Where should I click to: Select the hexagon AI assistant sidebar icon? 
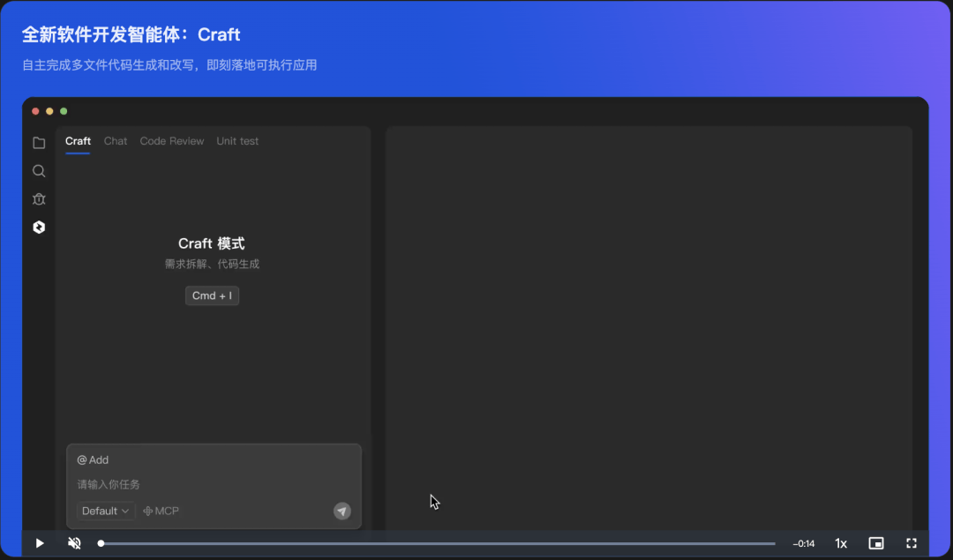(x=39, y=228)
